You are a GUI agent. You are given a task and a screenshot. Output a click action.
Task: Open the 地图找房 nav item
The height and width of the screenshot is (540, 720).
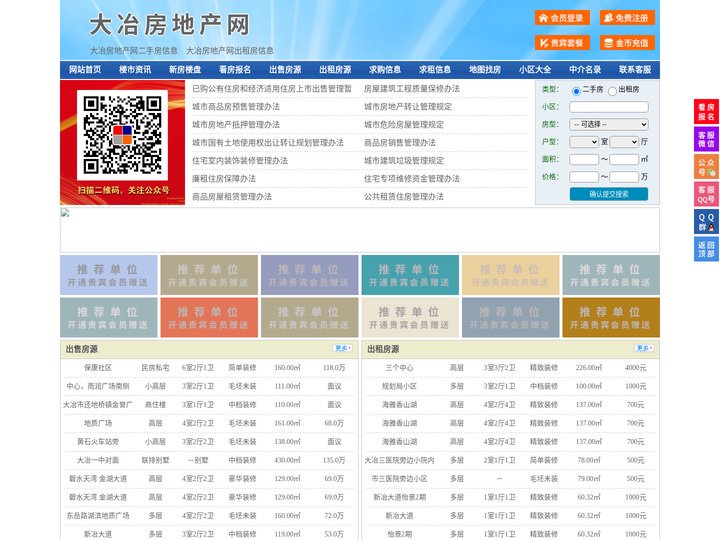485,70
